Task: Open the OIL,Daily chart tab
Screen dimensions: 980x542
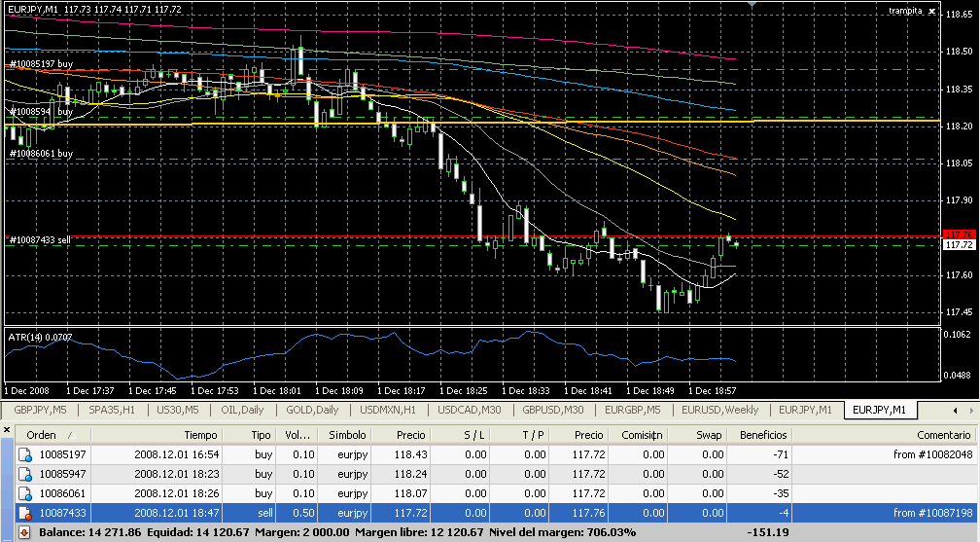Action: pos(242,410)
